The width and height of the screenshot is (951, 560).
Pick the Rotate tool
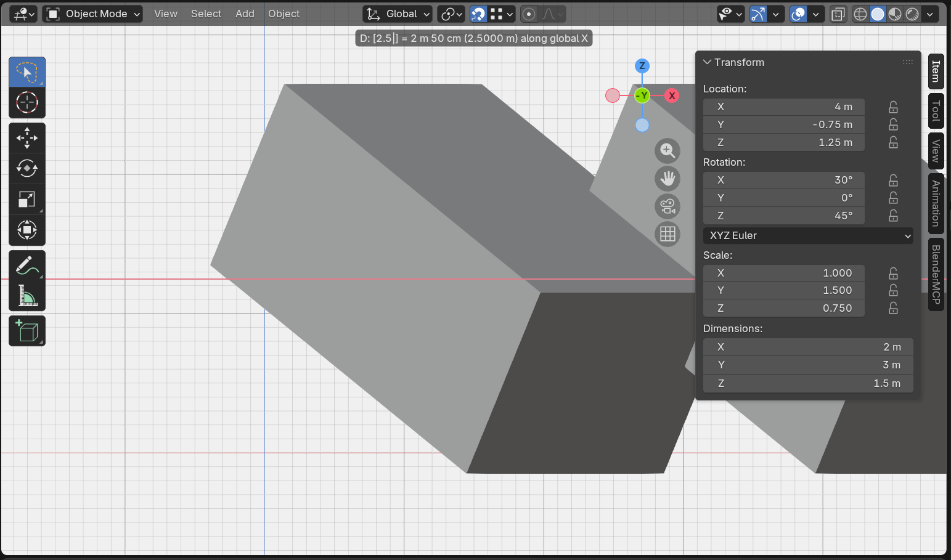tap(27, 168)
